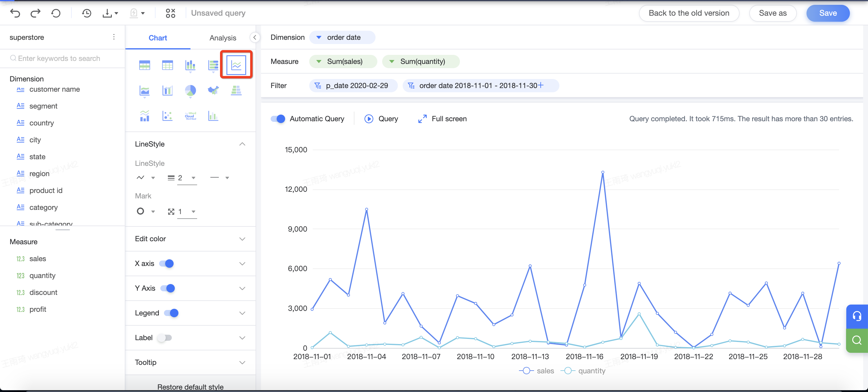Viewport: 868px width, 392px height.
Task: Run the query with the Query button
Action: coord(381,119)
